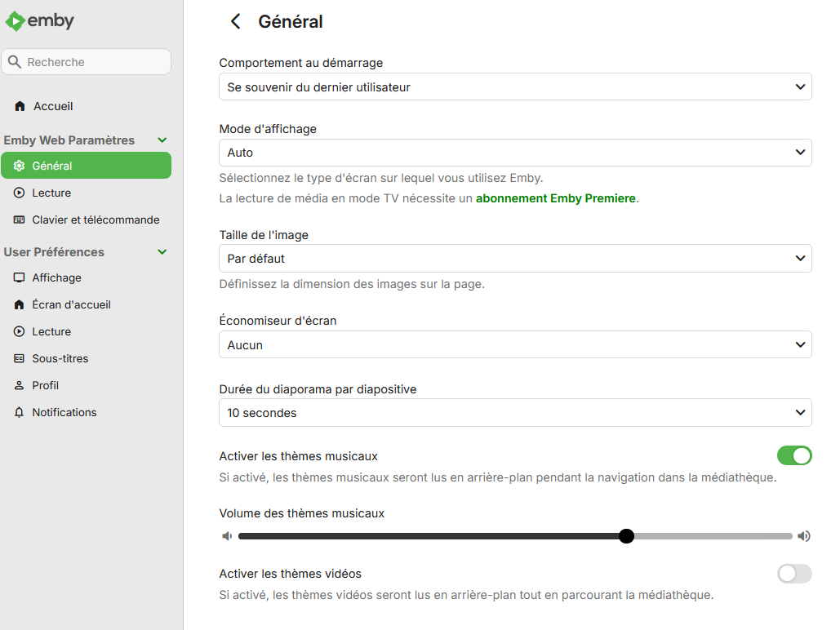Open the abonnement Emby Premiere link
This screenshot has width=840, height=630.
coord(555,198)
